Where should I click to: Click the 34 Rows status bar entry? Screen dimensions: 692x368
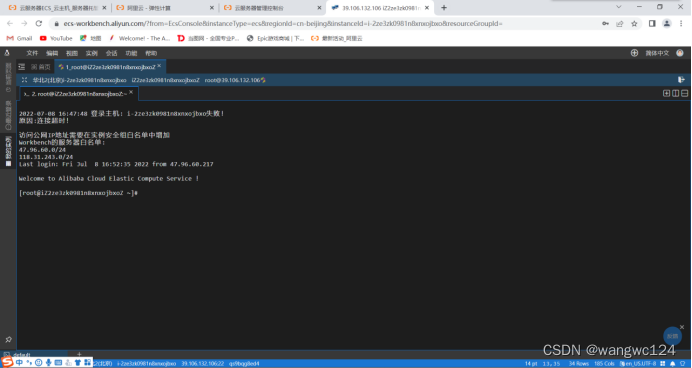(579, 364)
